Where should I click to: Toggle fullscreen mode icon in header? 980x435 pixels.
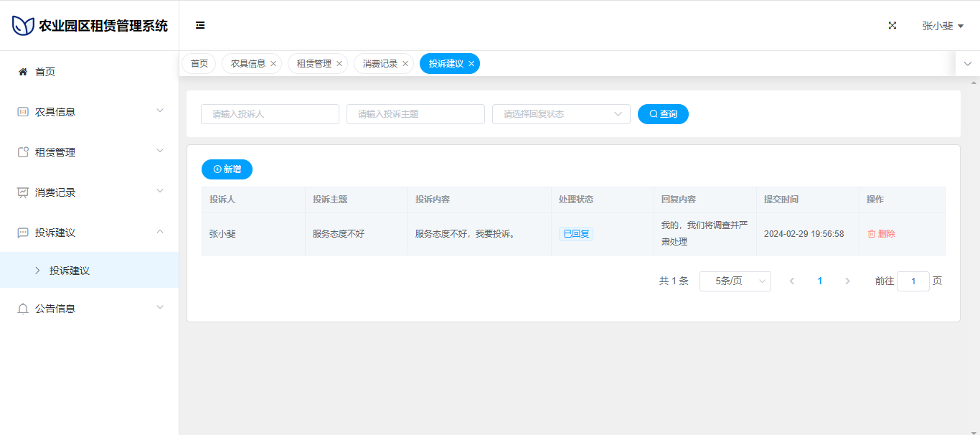pyautogui.click(x=892, y=26)
